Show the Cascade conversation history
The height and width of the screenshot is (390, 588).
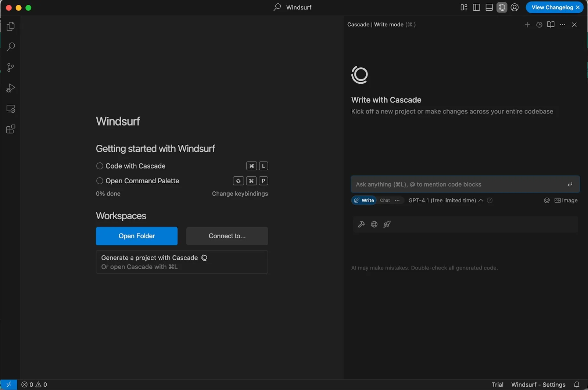(x=539, y=25)
